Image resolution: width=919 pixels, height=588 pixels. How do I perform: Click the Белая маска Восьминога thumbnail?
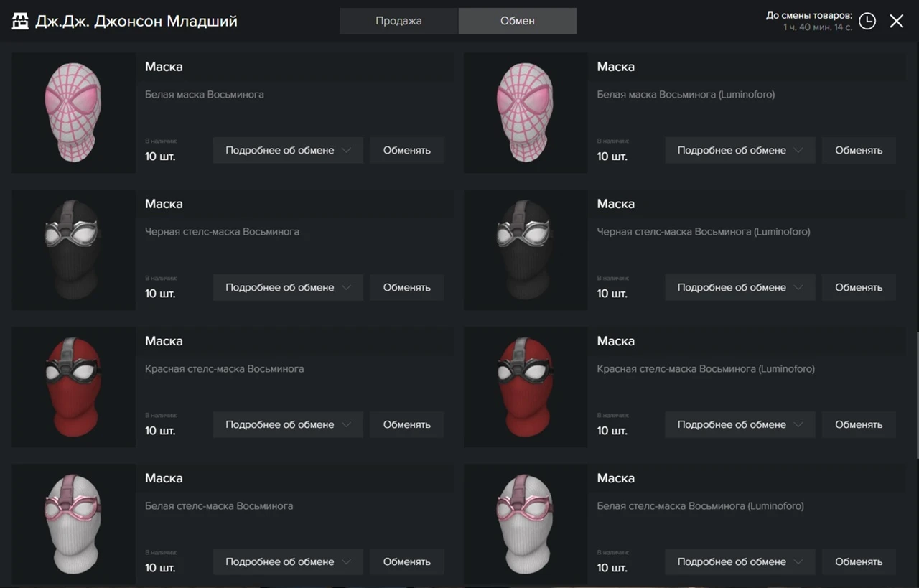74,112
